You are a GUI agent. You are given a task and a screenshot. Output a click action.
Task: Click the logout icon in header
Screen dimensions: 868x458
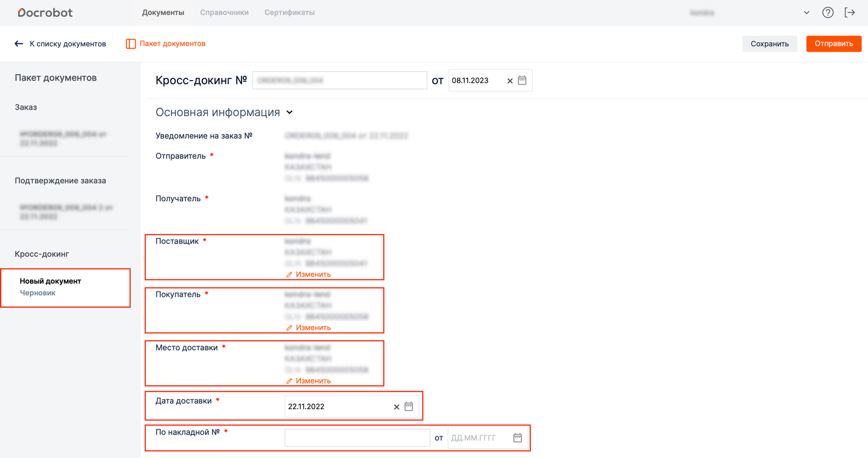[850, 13]
